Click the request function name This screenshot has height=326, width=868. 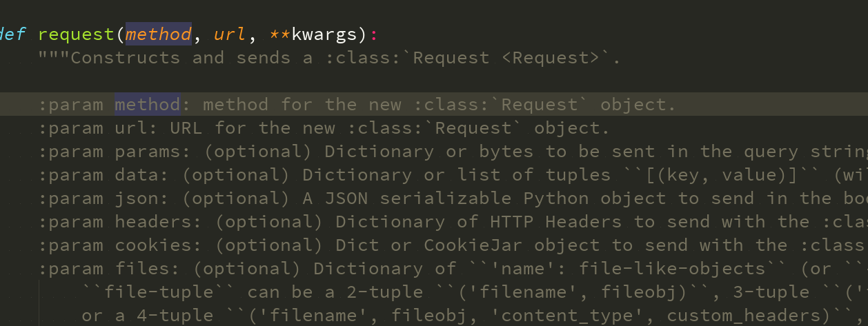tap(76, 34)
